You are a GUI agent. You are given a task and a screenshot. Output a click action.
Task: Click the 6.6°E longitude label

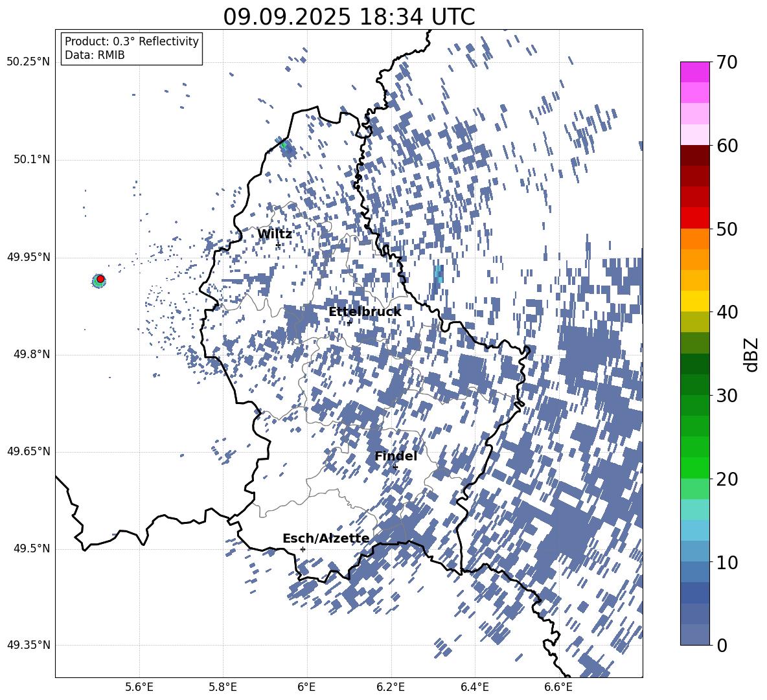[558, 687]
